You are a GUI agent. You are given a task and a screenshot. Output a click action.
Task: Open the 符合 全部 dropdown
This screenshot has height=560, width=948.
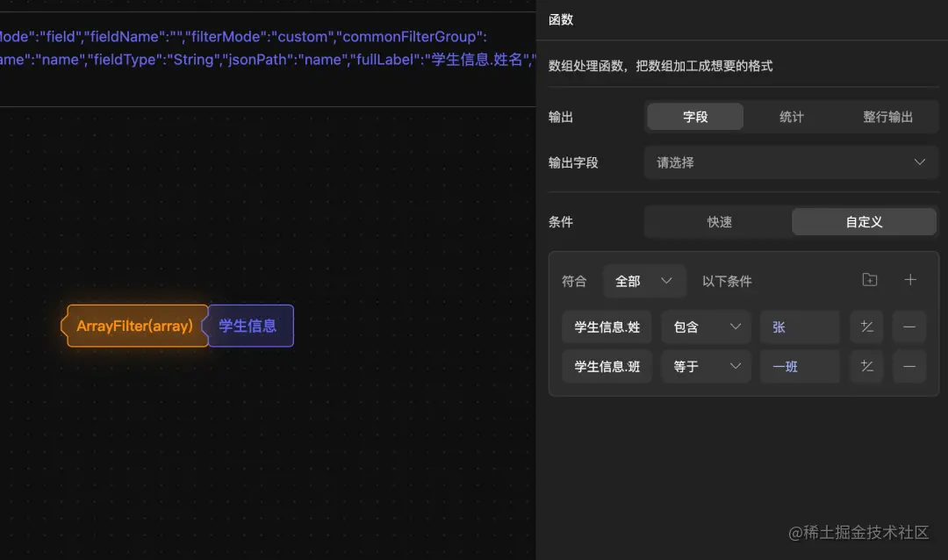[x=644, y=279]
